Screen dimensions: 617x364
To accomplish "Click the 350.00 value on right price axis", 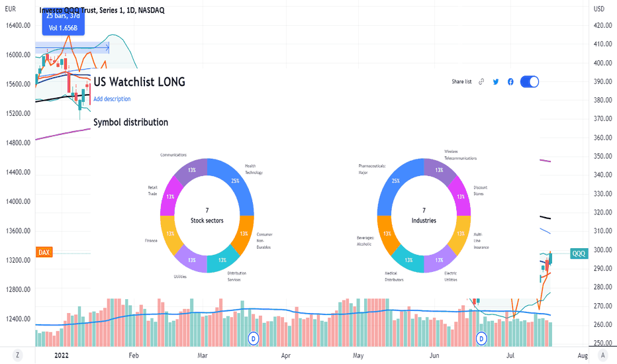I will tap(602, 156).
